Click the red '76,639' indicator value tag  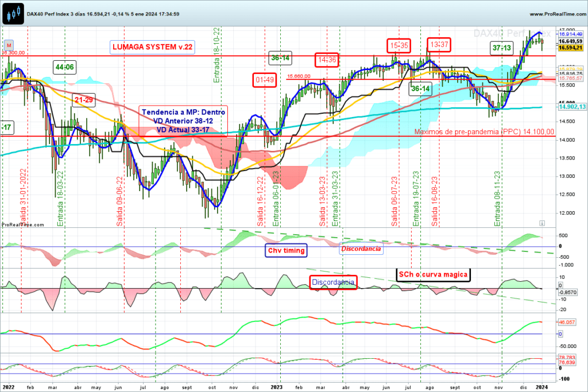point(567,363)
